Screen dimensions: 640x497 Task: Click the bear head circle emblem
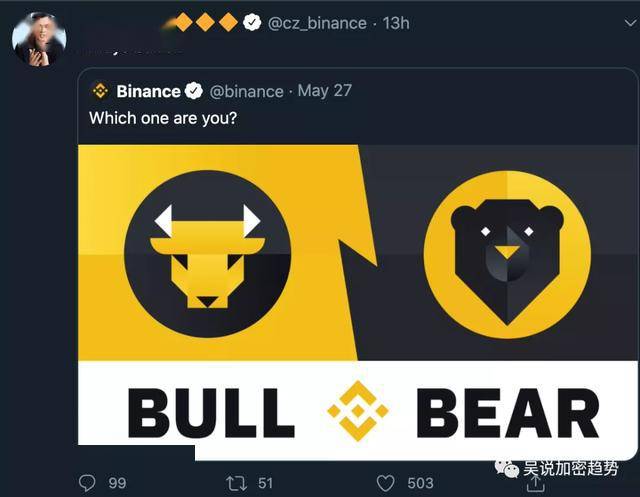507,254
